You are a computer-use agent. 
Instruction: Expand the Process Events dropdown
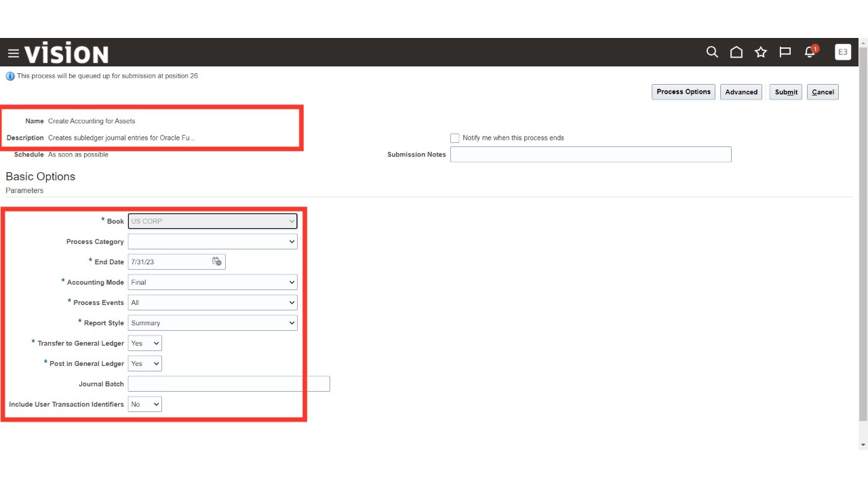212,302
